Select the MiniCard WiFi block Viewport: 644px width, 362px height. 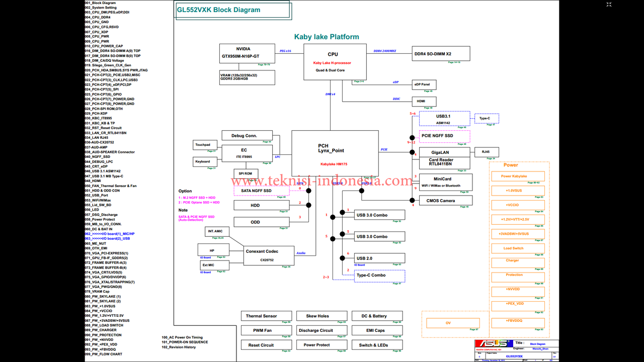pos(446,182)
